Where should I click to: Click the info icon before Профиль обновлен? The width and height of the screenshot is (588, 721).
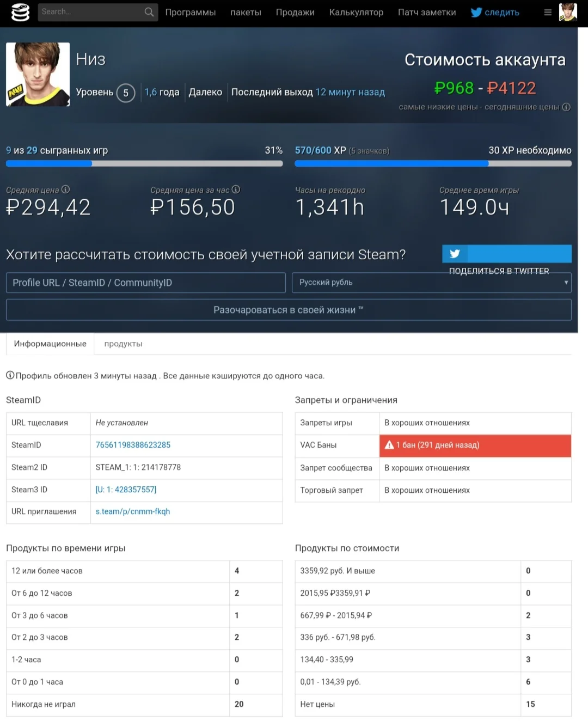click(x=9, y=375)
